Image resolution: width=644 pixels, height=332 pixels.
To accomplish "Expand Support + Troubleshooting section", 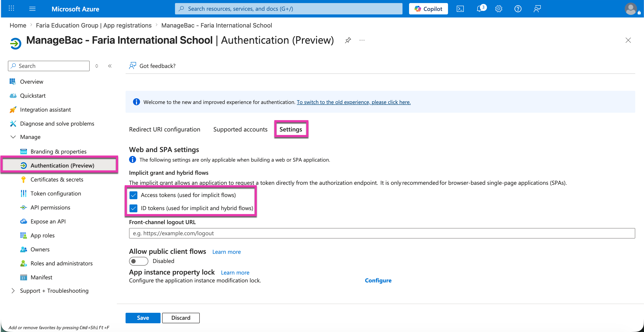I will point(13,291).
